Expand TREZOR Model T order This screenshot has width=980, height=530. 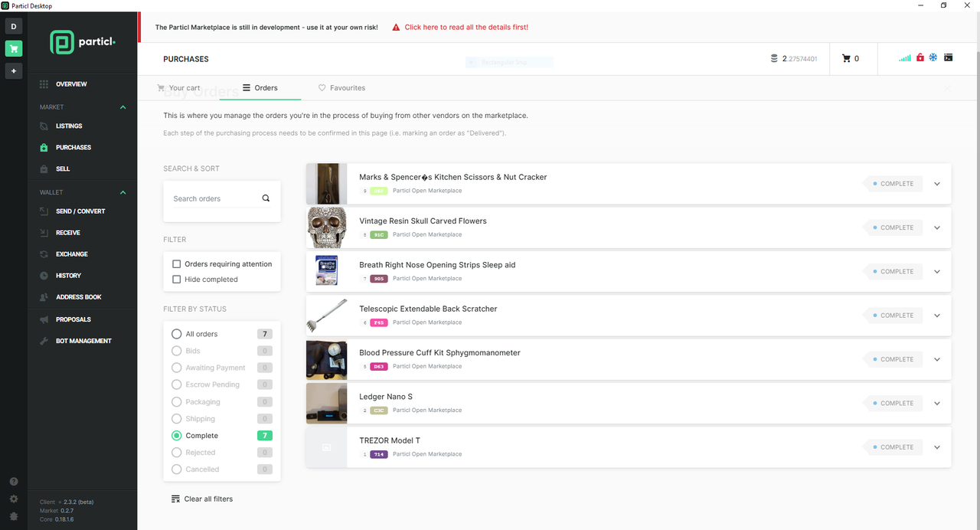pyautogui.click(x=937, y=447)
